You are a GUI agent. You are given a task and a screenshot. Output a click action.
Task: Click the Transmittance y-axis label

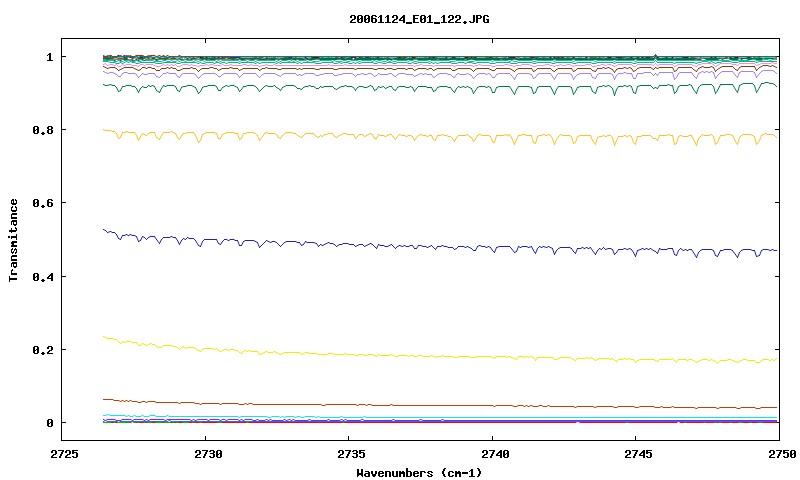13,240
